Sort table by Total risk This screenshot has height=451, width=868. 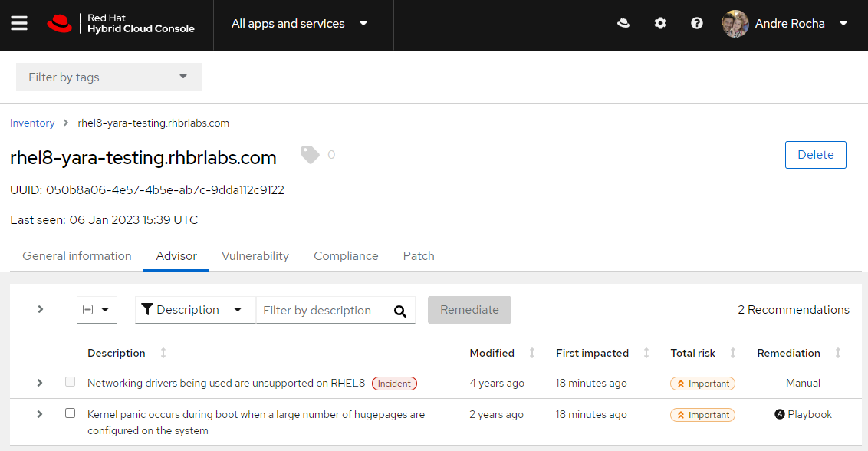(733, 353)
